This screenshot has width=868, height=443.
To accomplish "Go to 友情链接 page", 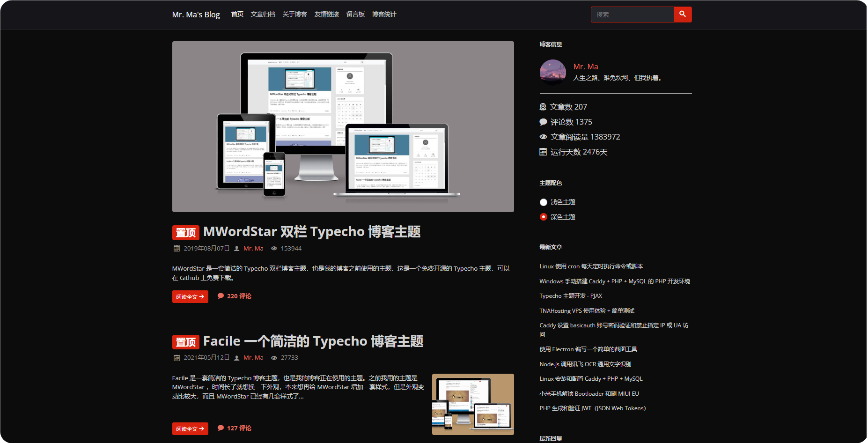I will pos(326,15).
